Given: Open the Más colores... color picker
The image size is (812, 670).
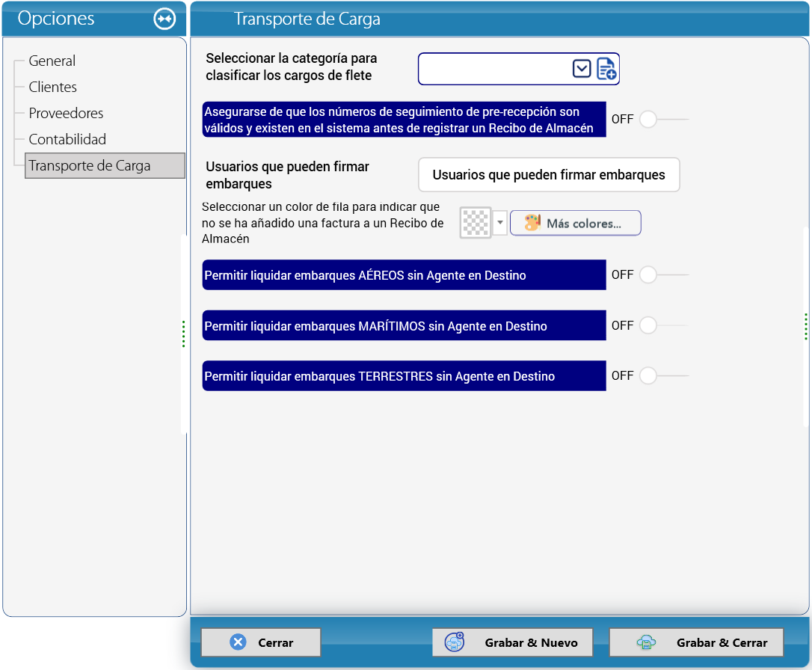Looking at the screenshot, I should (575, 223).
